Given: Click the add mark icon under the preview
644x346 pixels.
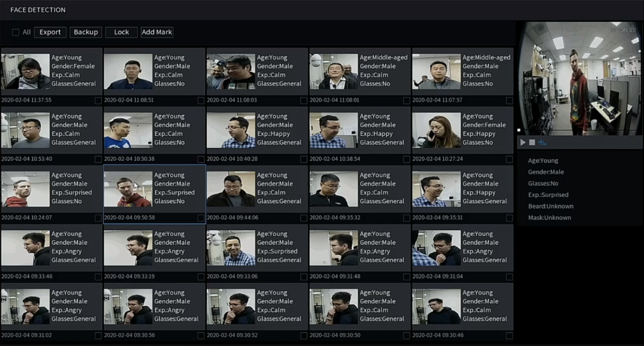Looking at the screenshot, I should pyautogui.click(x=542, y=143).
